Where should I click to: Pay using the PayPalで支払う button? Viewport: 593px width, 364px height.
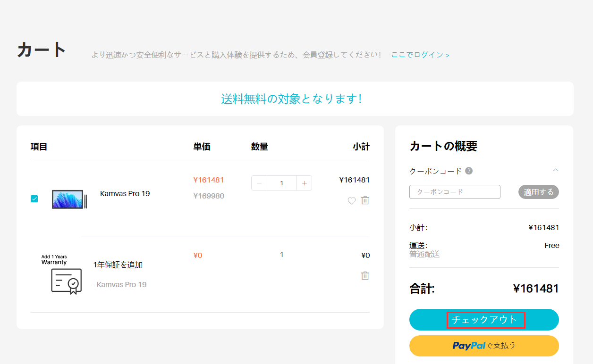coord(484,346)
